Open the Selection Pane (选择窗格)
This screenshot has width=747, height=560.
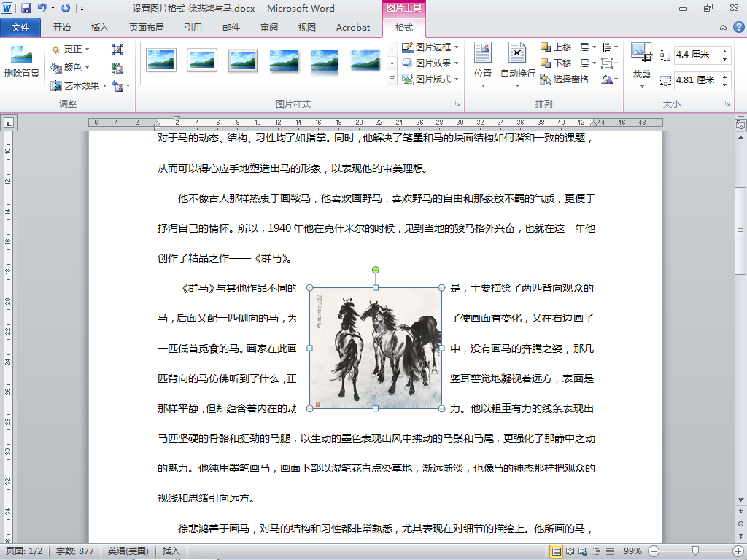(565, 79)
